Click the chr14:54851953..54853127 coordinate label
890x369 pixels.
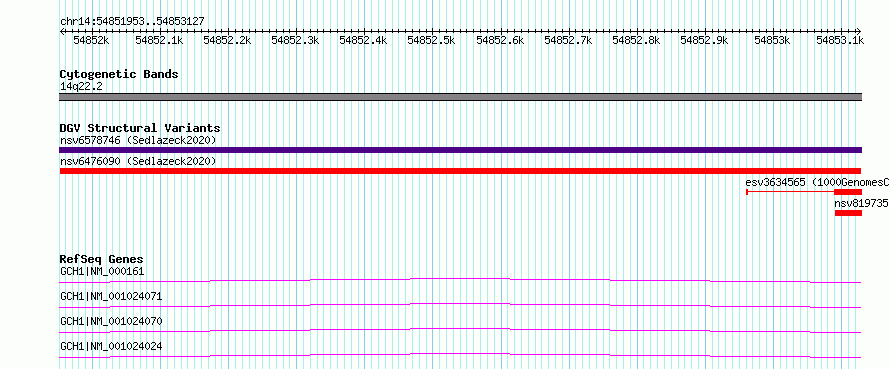click(132, 22)
